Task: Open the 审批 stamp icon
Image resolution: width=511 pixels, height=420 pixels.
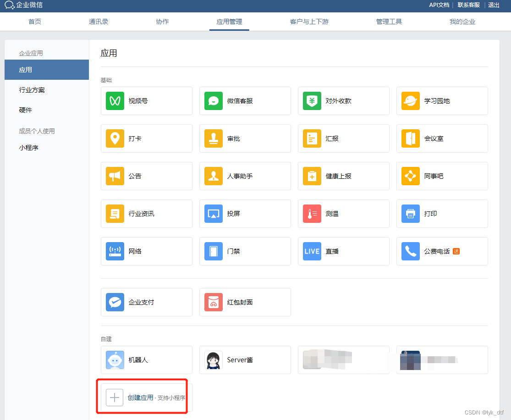Action: pos(214,138)
